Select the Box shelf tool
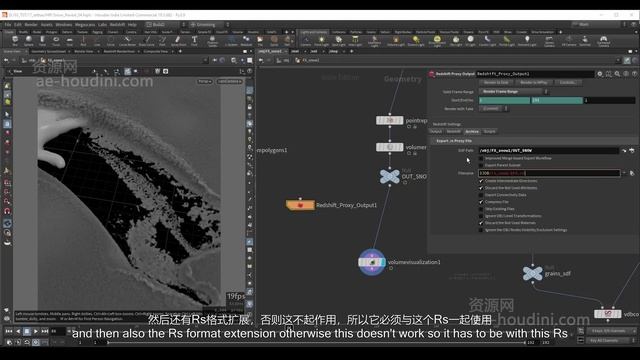Screen dimensions: 640x360 15,40
